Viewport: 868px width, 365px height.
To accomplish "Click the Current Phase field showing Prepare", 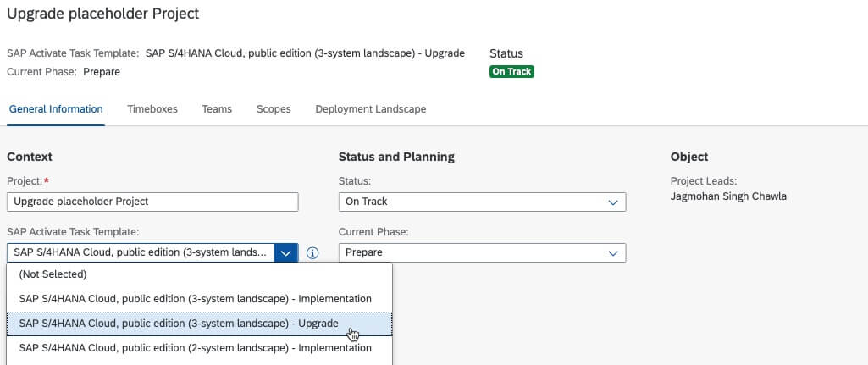I will [482, 252].
